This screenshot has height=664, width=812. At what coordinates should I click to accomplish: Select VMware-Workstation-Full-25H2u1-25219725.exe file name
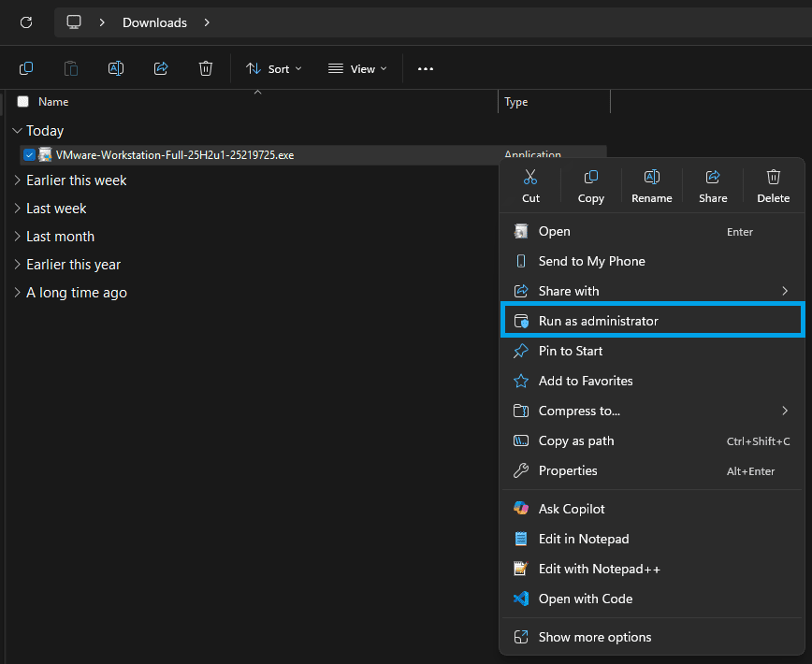[175, 154]
